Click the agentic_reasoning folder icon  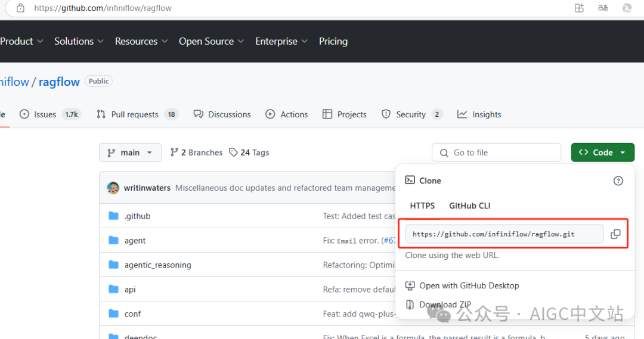click(113, 265)
